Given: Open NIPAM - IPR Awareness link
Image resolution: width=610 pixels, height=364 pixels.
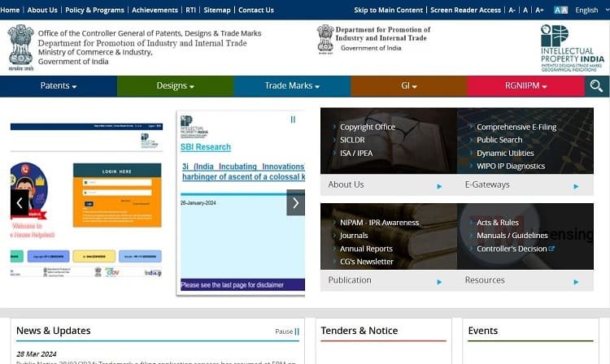Looking at the screenshot, I should click(x=379, y=223).
